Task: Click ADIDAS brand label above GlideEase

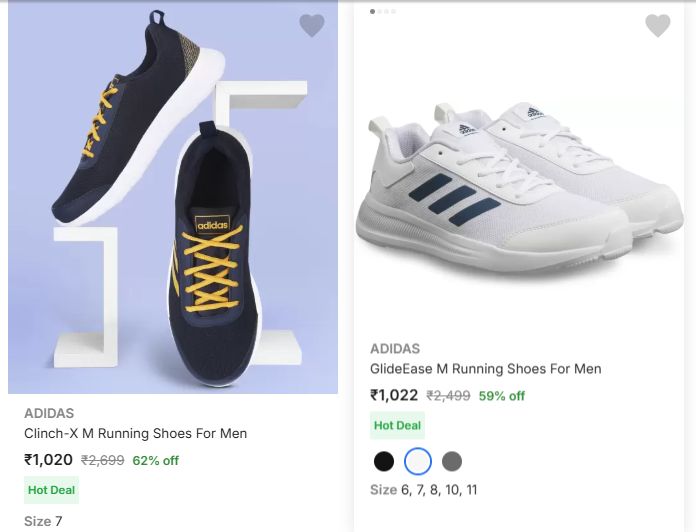Action: pyautogui.click(x=395, y=349)
